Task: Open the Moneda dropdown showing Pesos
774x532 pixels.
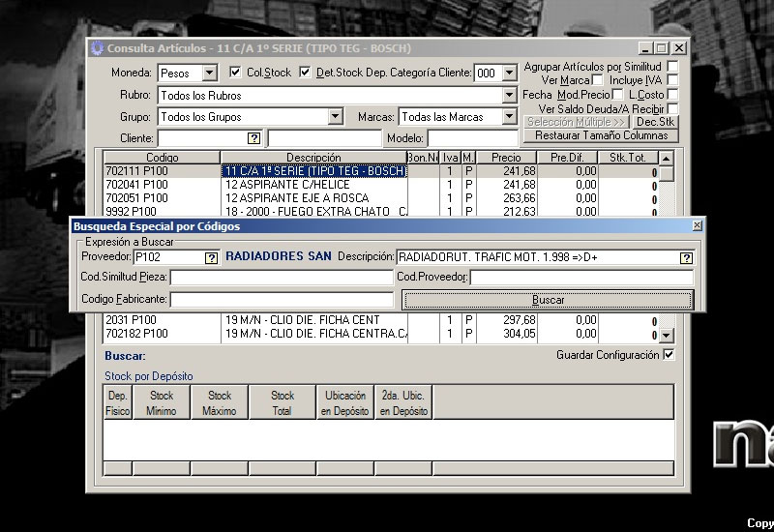Action: 209,74
